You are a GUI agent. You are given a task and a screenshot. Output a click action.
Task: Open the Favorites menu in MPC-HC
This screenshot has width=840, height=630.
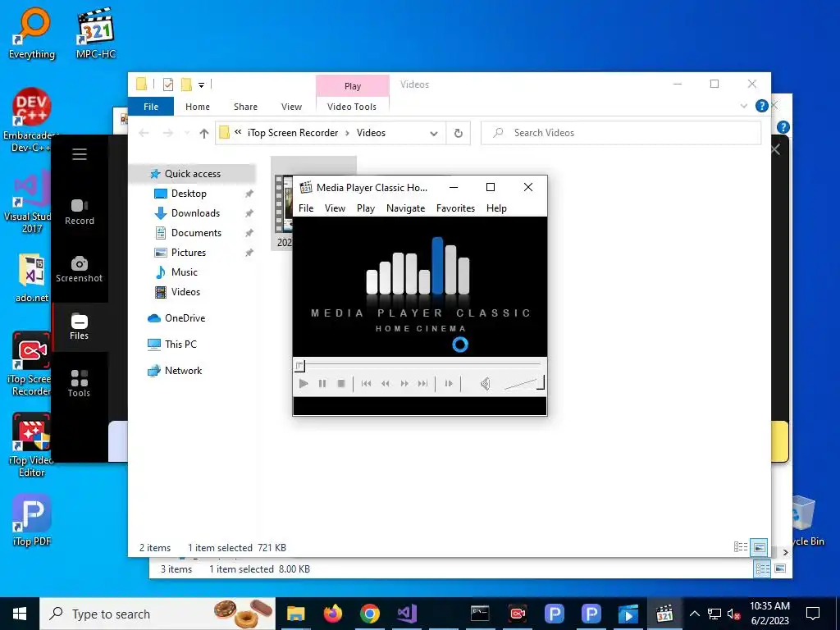[455, 208]
